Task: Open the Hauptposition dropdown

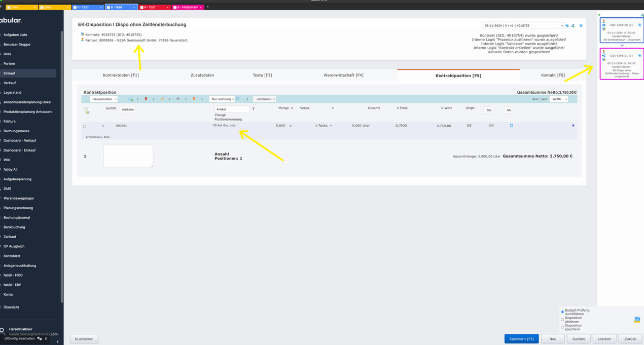Action: pos(103,99)
